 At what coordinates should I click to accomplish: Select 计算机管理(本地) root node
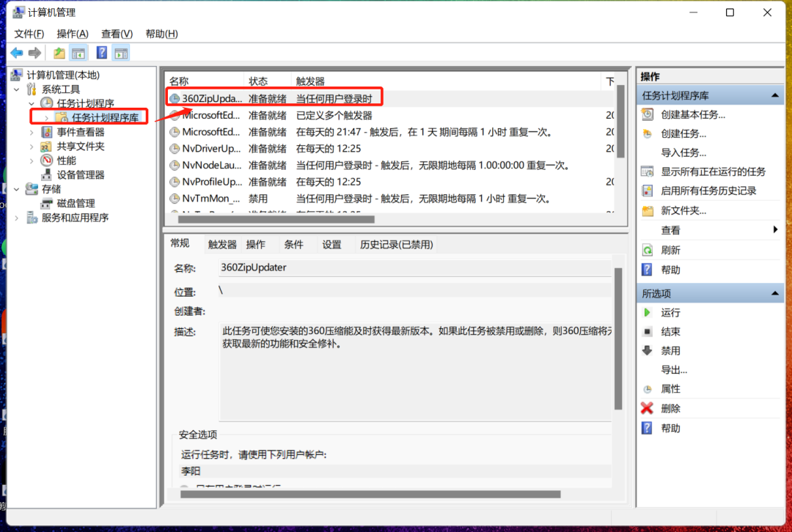pos(63,75)
